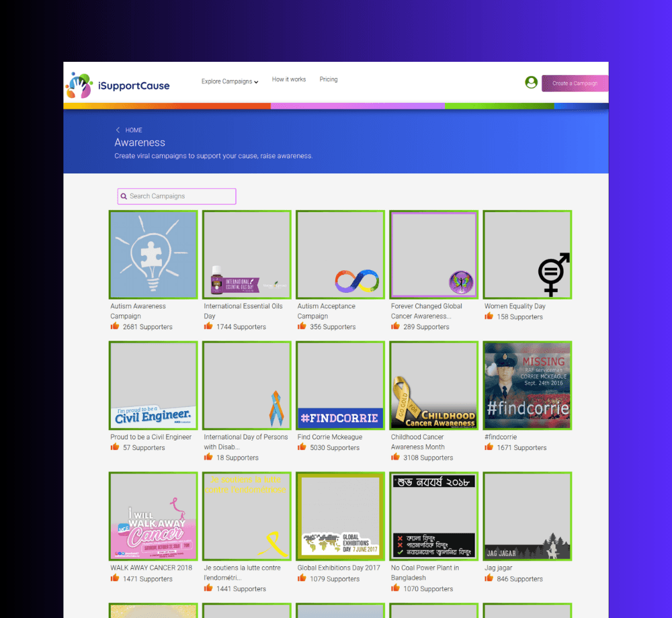Click the search magnifier icon

tap(124, 196)
